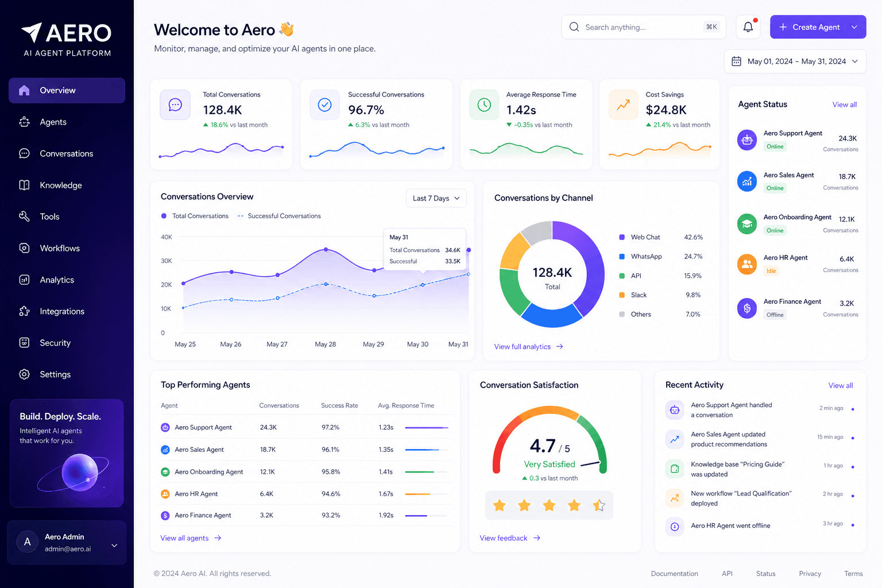882x588 pixels.
Task: Open the Privacy footer link
Action: pyautogui.click(x=810, y=574)
